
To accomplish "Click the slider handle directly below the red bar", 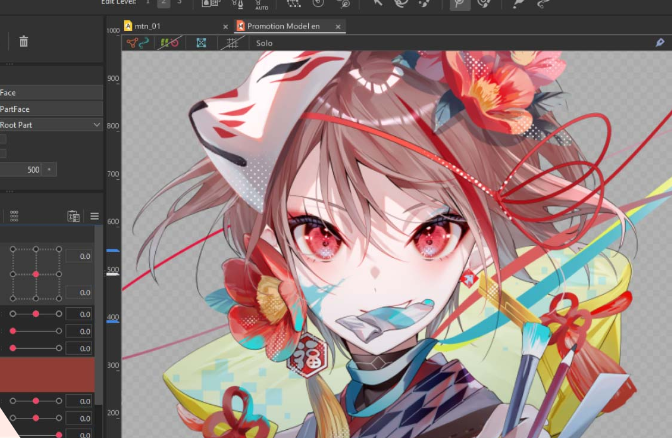I will click(x=36, y=401).
